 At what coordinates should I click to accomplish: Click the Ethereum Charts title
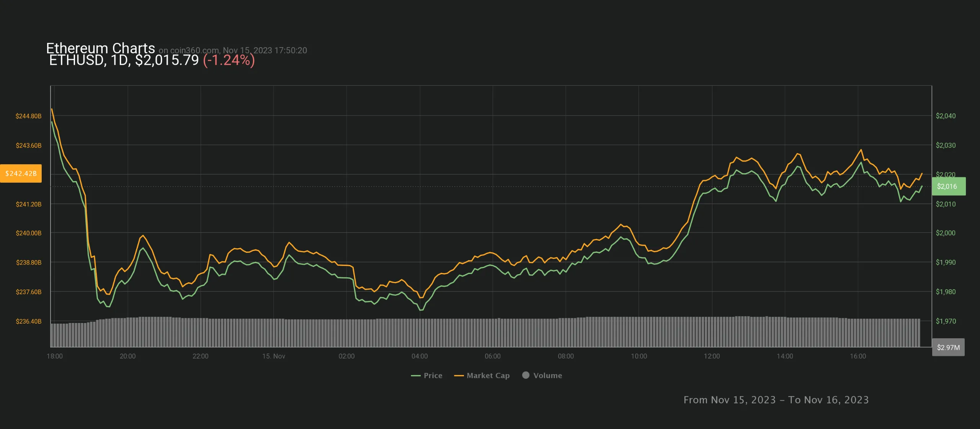pyautogui.click(x=100, y=48)
